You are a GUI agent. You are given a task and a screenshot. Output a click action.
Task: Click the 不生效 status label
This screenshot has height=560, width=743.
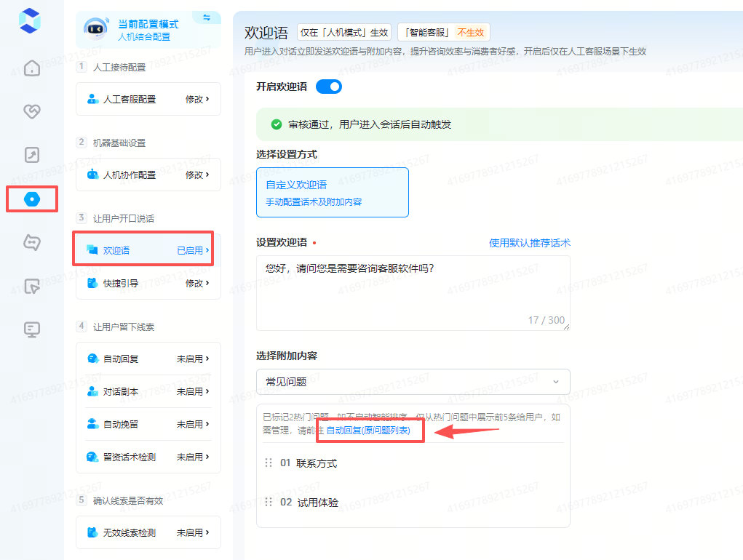point(470,32)
